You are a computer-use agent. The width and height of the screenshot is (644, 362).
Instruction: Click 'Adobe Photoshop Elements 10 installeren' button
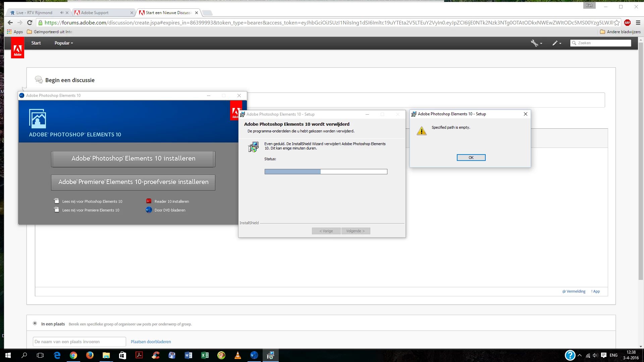click(x=133, y=159)
